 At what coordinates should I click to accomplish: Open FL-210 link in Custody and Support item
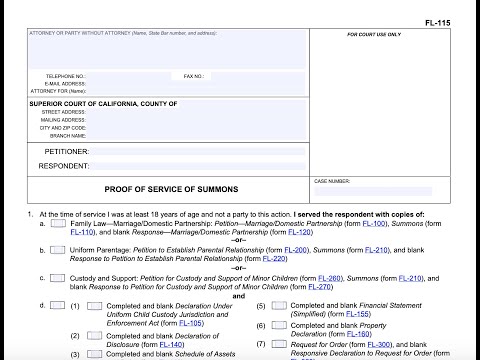click(x=410, y=278)
